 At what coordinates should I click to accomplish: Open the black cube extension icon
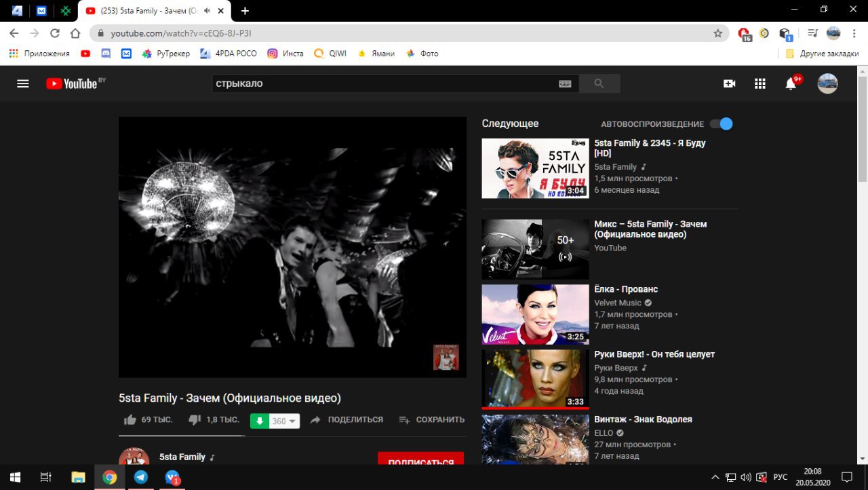coord(785,34)
